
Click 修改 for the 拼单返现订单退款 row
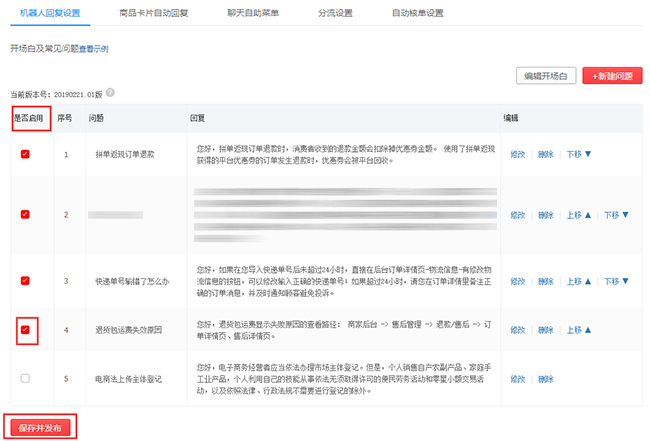tap(517, 154)
